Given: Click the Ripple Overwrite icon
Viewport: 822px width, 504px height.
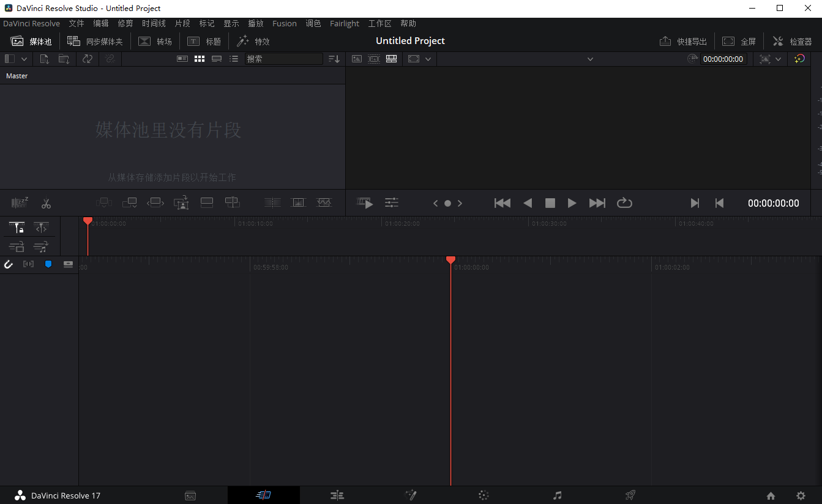Looking at the screenshot, I should pos(155,202).
